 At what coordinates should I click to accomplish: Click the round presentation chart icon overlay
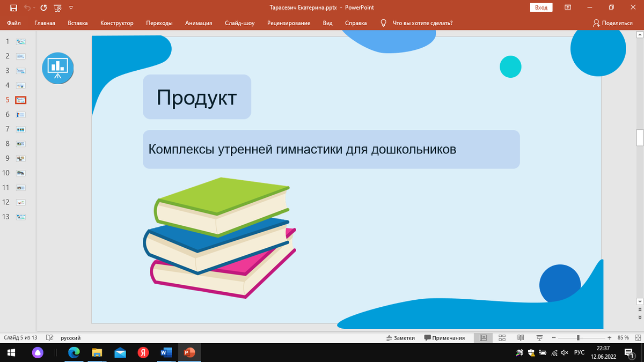pos(58,68)
